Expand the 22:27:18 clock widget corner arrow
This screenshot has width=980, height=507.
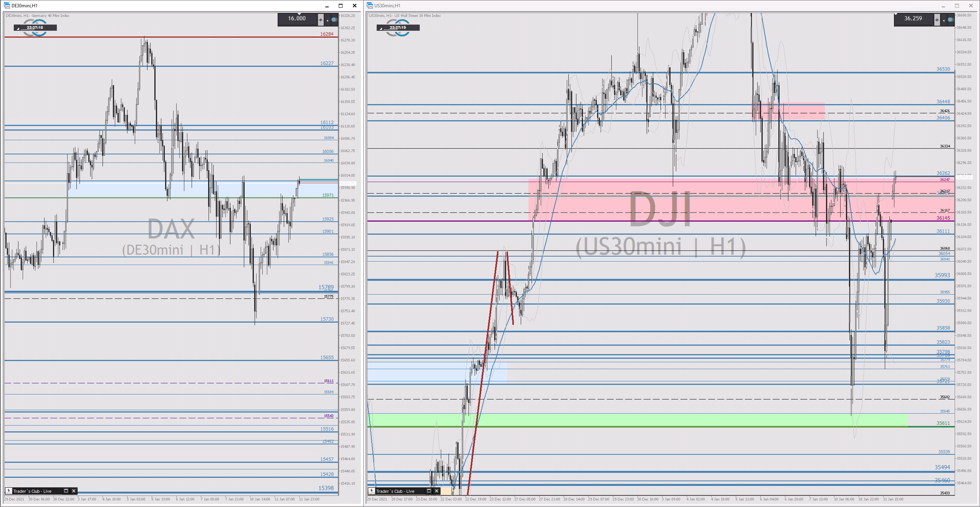[17, 29]
